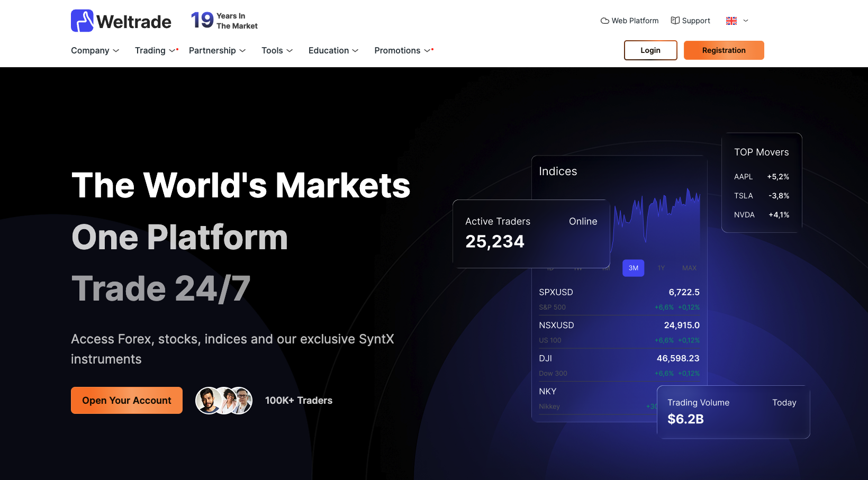Click TSLA in TOP Movers

tap(743, 196)
